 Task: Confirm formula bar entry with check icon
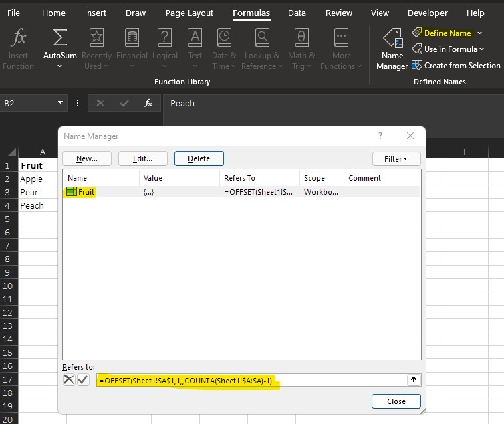(124, 103)
